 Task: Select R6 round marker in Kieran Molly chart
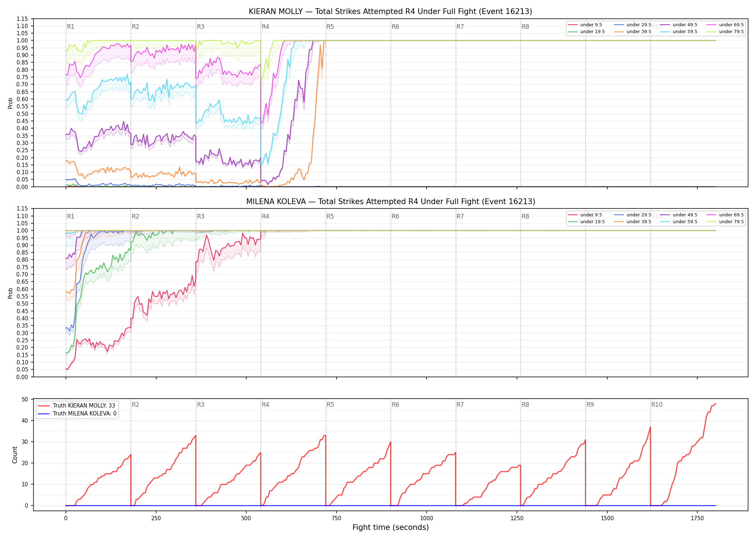395,27
